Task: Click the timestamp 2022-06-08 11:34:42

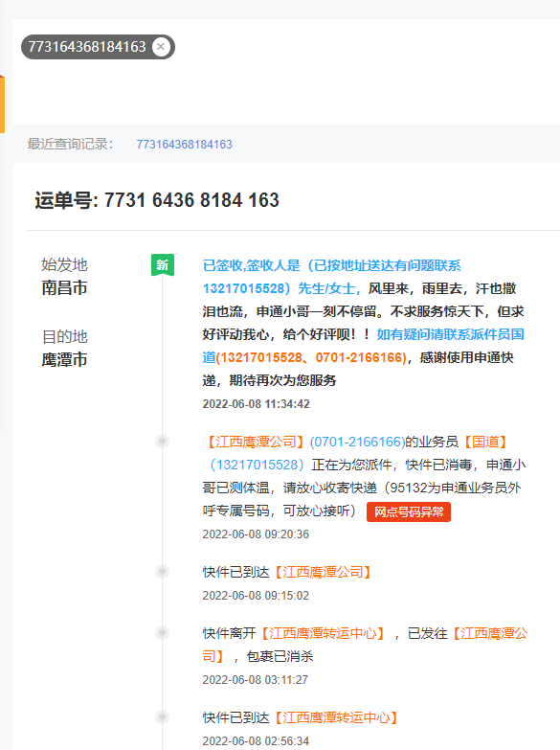Action: tap(256, 404)
